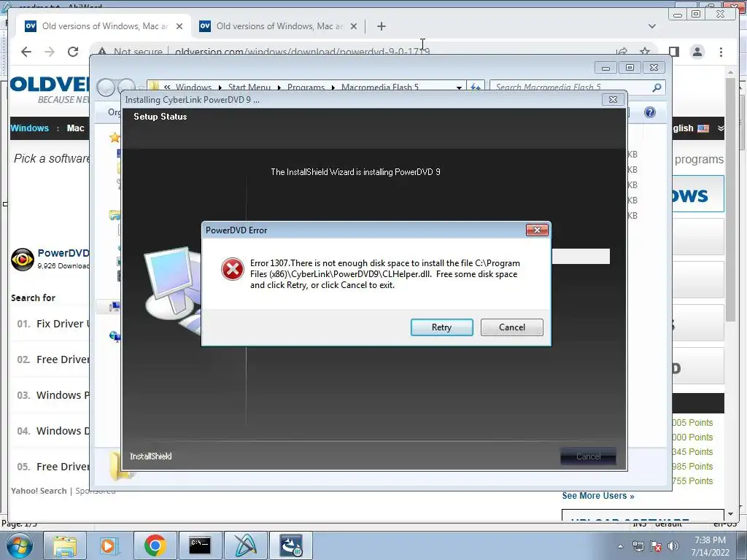This screenshot has width=747, height=560.
Task: Open the Chrome three-dot menu
Action: [721, 52]
